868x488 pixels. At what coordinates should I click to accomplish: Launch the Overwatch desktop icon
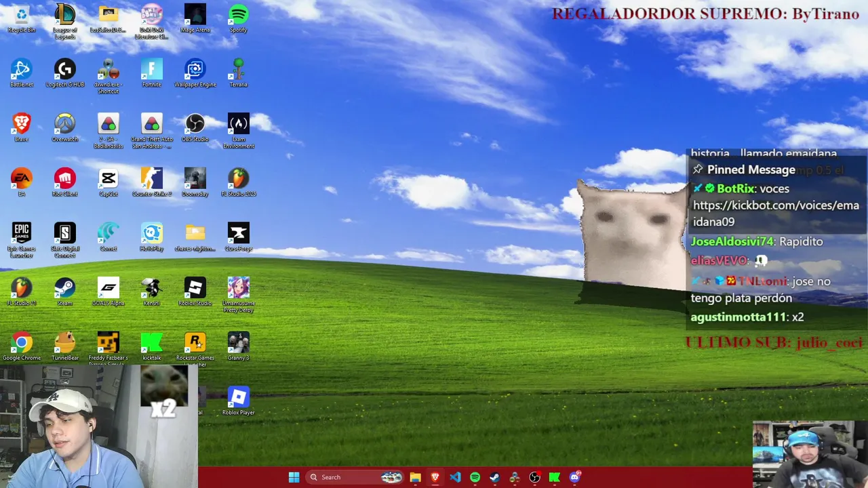[x=65, y=128]
